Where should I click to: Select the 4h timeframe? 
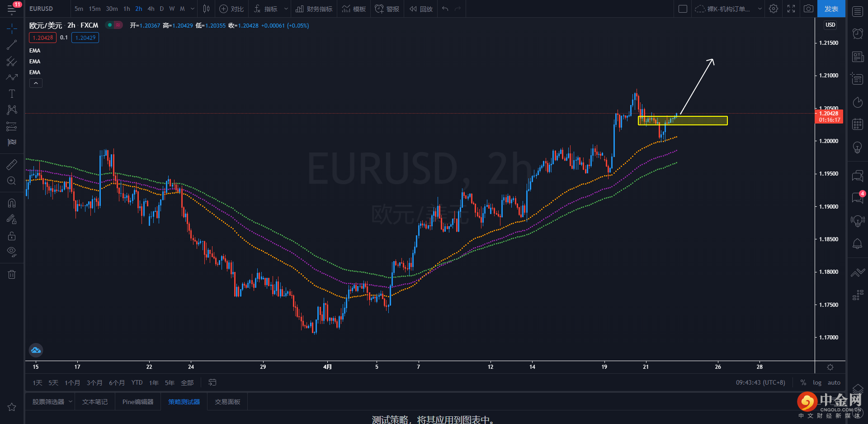(x=151, y=9)
